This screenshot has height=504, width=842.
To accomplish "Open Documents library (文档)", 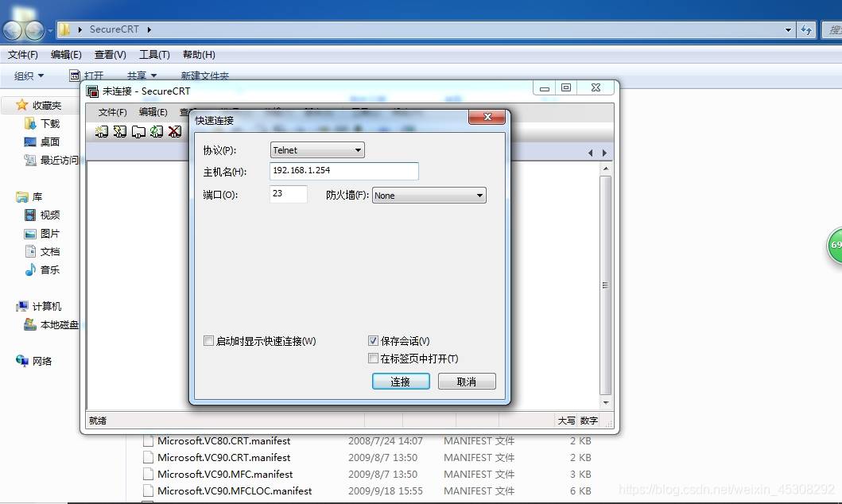I will point(42,252).
